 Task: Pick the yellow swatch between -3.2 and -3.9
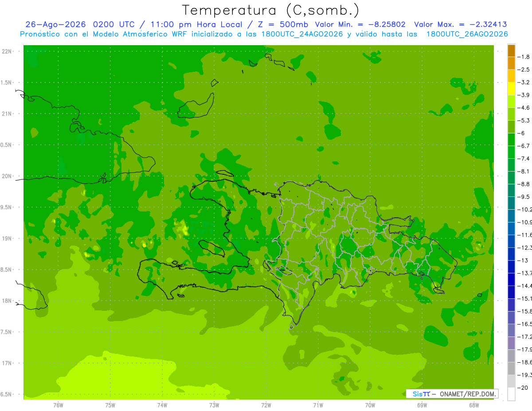point(512,89)
